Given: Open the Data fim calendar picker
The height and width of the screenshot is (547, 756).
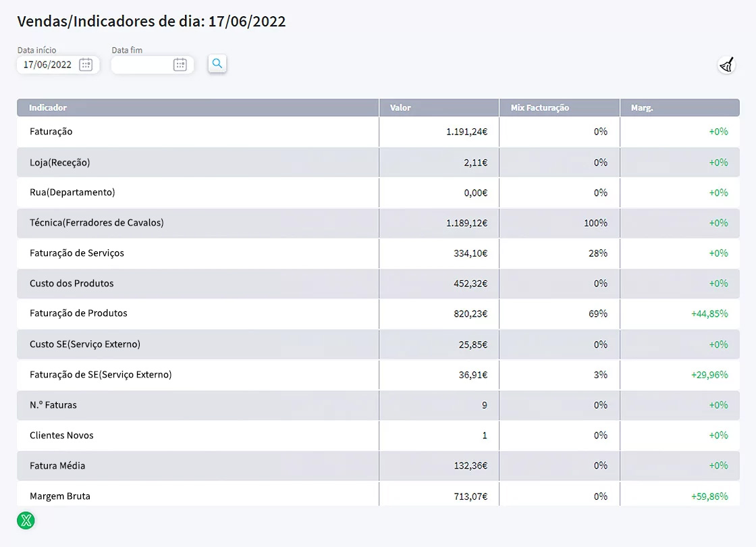Looking at the screenshot, I should click(x=180, y=65).
